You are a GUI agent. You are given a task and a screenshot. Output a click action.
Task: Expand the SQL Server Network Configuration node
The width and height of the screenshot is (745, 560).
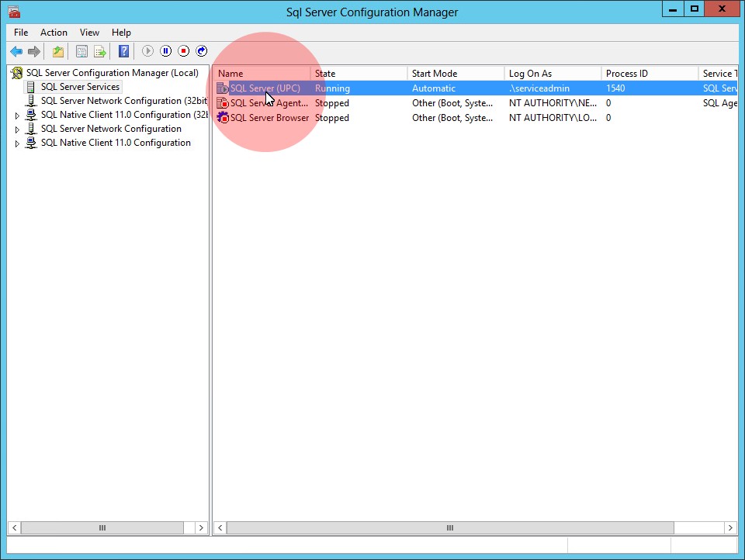[18, 130]
